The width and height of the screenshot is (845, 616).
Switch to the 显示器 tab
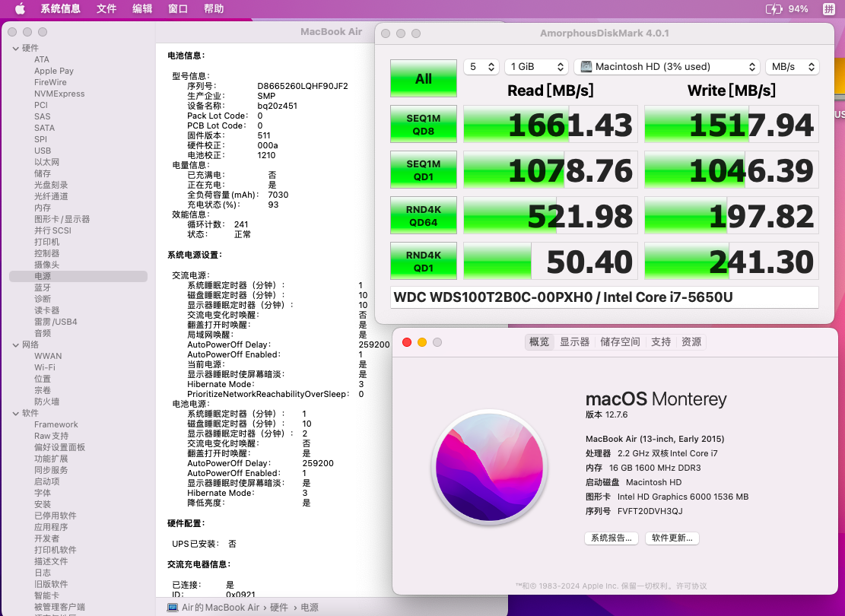pyautogui.click(x=574, y=341)
